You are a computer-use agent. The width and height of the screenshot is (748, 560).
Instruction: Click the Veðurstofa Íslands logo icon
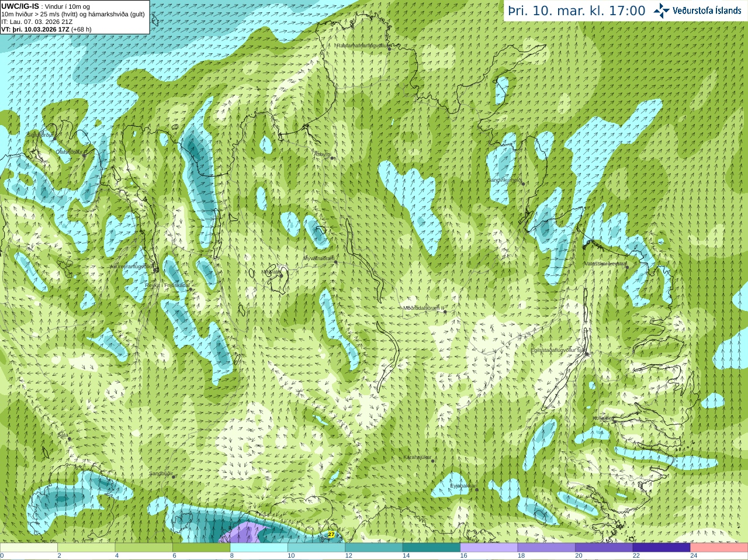point(662,11)
